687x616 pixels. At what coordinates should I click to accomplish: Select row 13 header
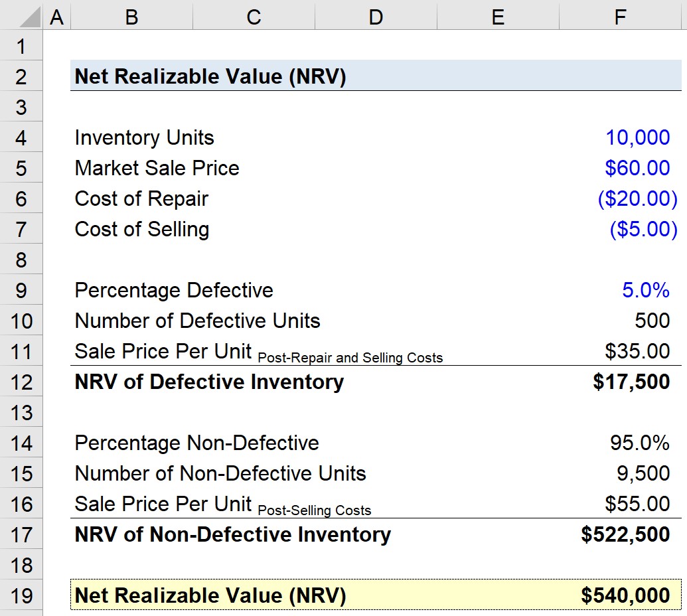[x=21, y=412]
